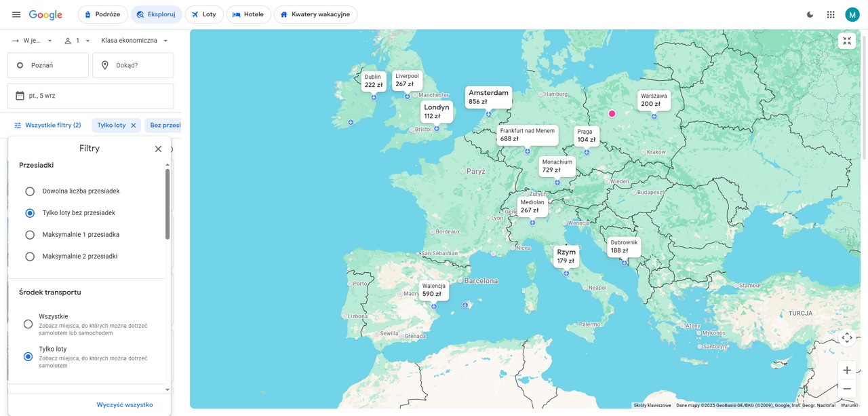This screenshot has height=416, width=868.
Task: Click the airport marker under Amsterdam
Action: coord(488,114)
